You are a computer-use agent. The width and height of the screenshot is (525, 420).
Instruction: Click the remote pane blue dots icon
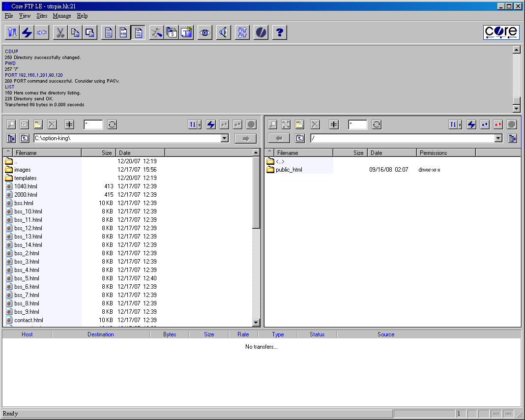[485, 124]
